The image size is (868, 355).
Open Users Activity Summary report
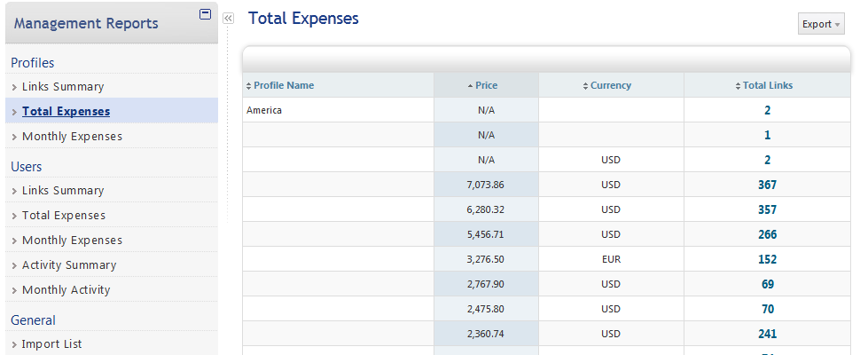tap(69, 265)
